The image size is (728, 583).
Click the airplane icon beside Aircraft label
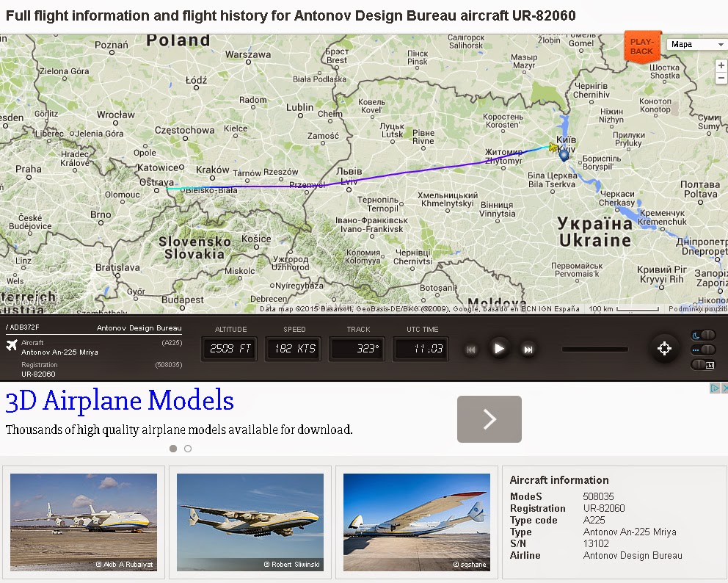[12, 345]
